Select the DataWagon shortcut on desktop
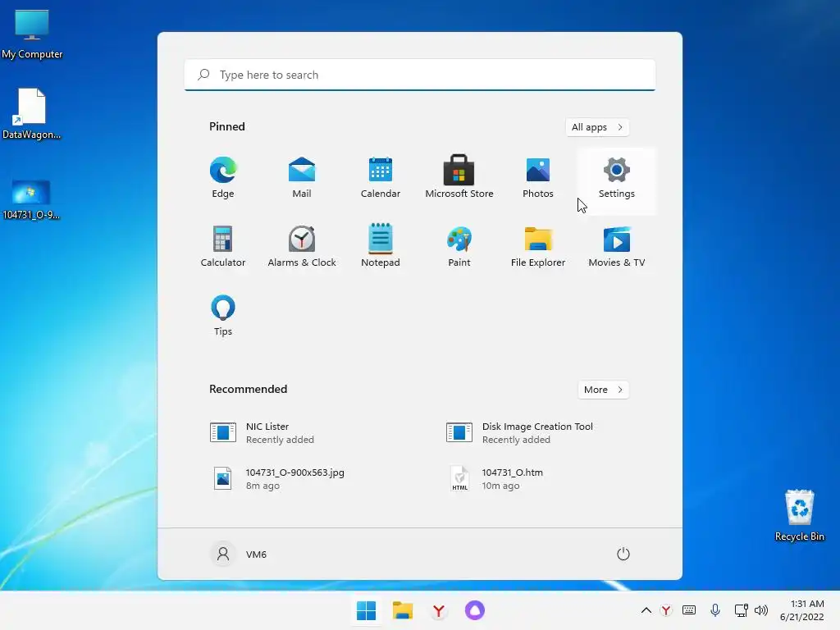The image size is (840, 630). pos(32,113)
